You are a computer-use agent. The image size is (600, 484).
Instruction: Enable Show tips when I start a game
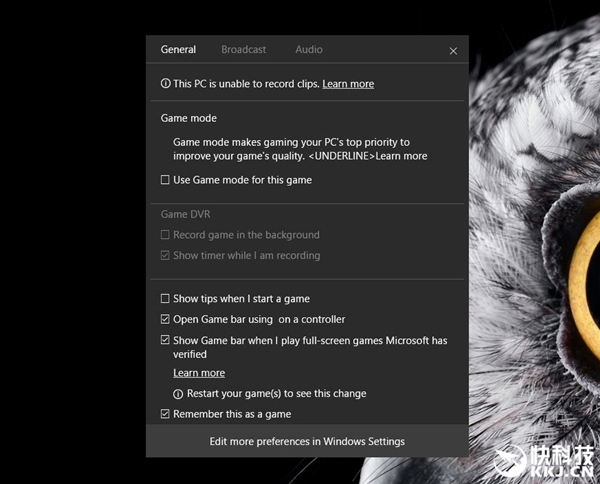click(166, 299)
